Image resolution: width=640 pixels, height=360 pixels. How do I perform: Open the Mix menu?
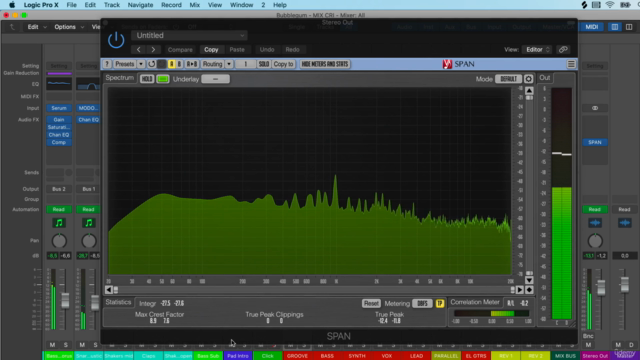pyautogui.click(x=195, y=5)
